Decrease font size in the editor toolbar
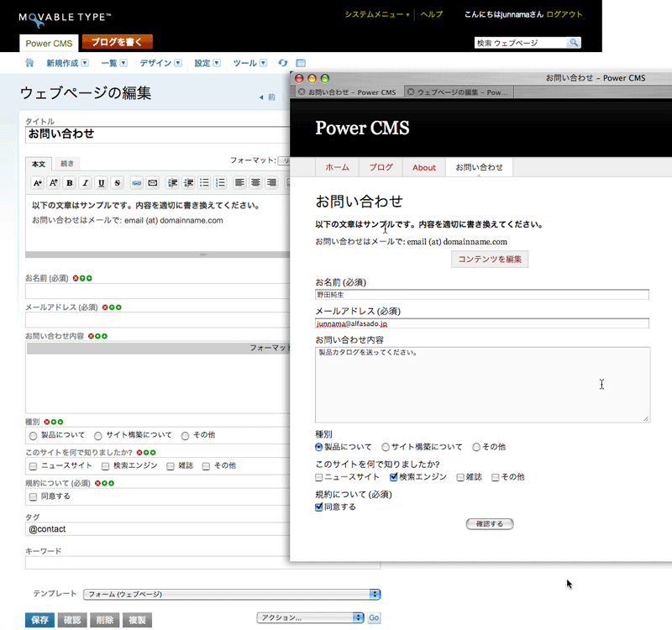This screenshot has width=672, height=630. point(38,183)
